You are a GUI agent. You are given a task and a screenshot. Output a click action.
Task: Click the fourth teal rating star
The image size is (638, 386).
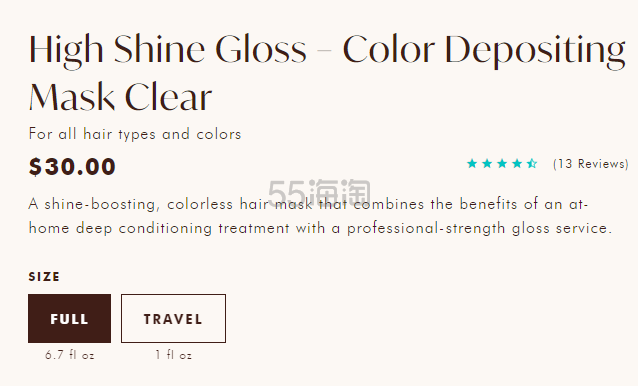pos(517,164)
